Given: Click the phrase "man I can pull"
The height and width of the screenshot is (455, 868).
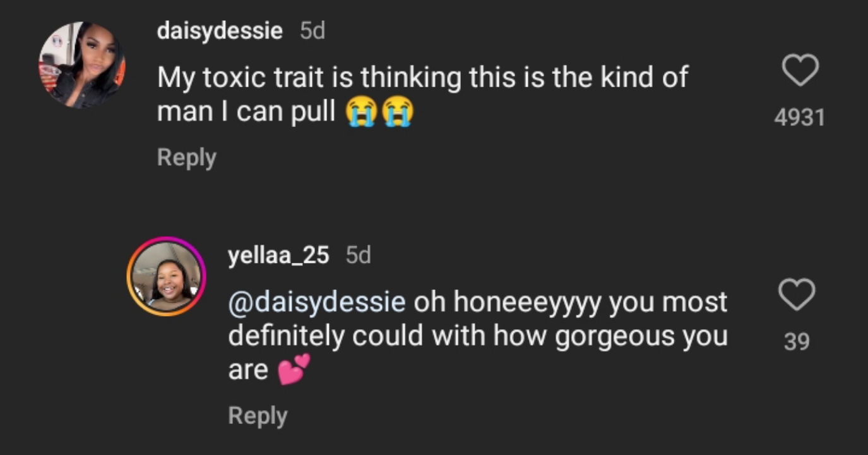Looking at the screenshot, I should (246, 112).
